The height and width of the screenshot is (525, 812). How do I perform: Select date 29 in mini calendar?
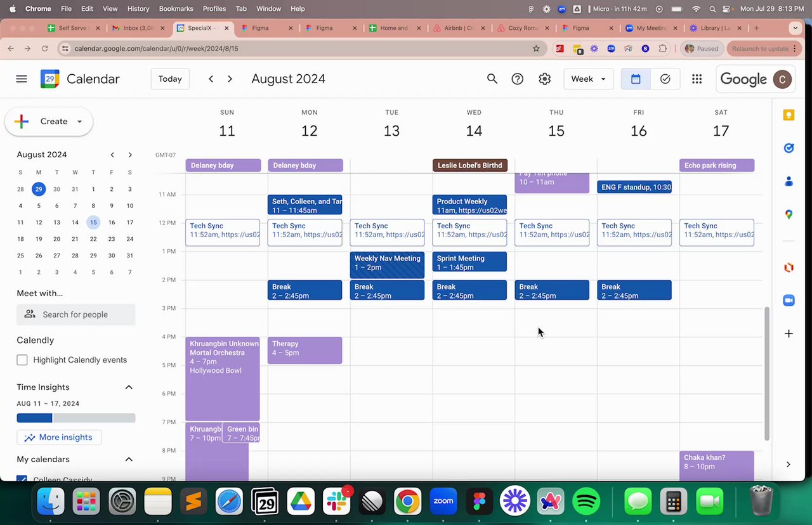(x=39, y=189)
